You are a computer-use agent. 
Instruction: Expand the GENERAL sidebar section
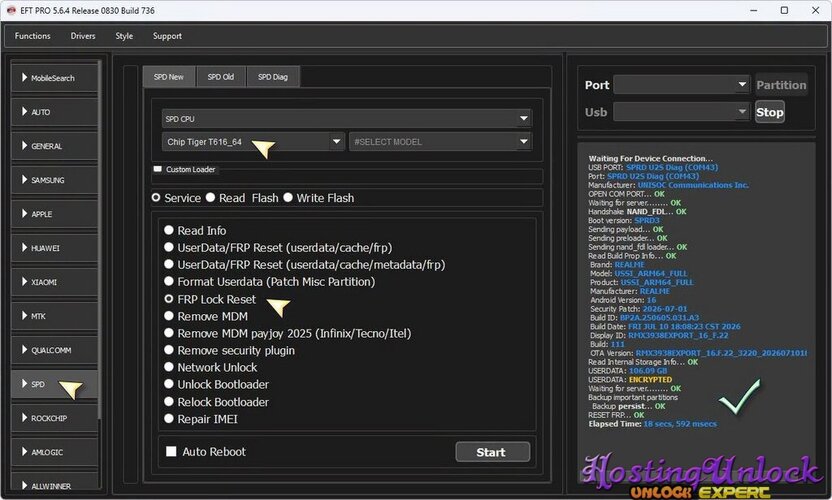pos(55,145)
